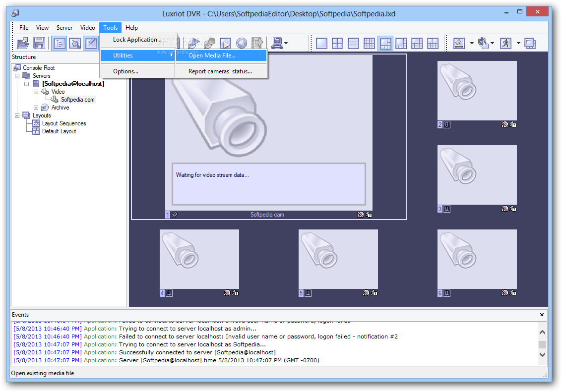Image resolution: width=562 pixels, height=392 pixels.
Task: Open the motion icon dropdown arrow
Action: pyautogui.click(x=518, y=43)
